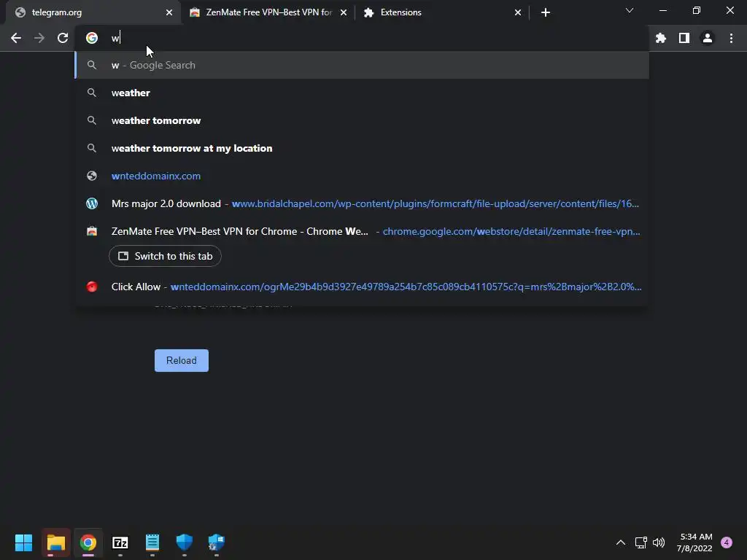Select 'weather tomorrow at my location' suggestion
The width and height of the screenshot is (747, 560).
pos(362,148)
